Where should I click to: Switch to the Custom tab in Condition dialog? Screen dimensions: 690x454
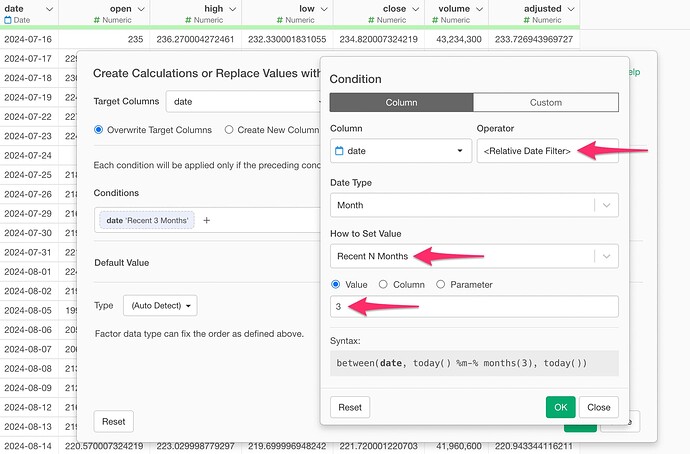(546, 103)
